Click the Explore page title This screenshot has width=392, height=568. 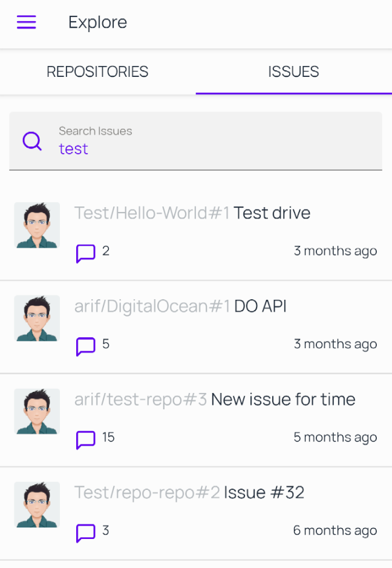click(98, 22)
